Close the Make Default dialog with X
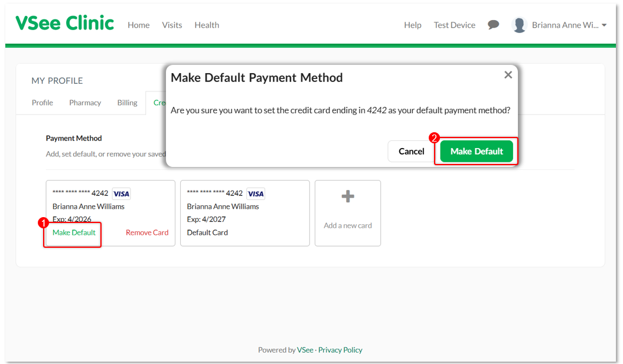The width and height of the screenshot is (623, 364). point(508,75)
